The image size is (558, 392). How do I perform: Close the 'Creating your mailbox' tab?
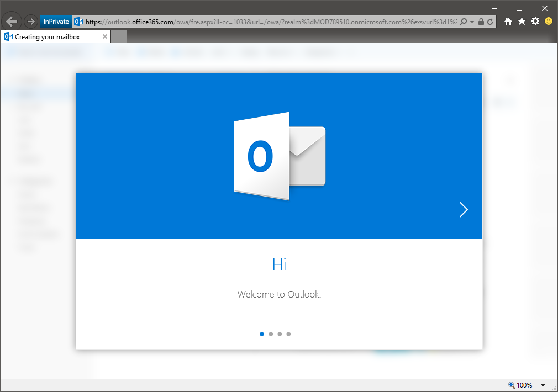click(x=105, y=37)
